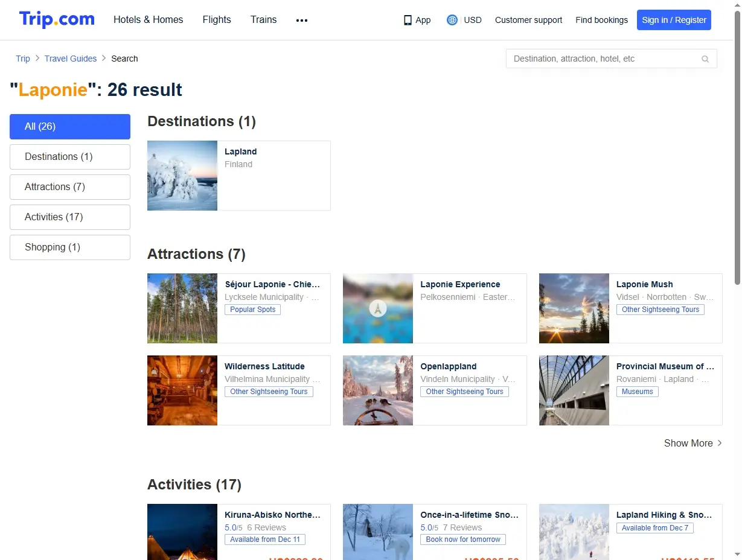The width and height of the screenshot is (742, 560).
Task: Click the Lapland destination title
Action: [x=241, y=151]
